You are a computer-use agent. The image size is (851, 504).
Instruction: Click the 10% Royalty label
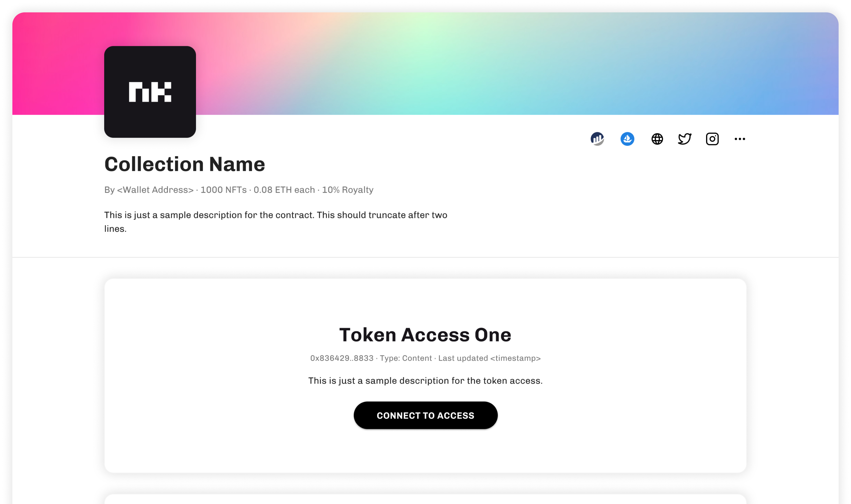pyautogui.click(x=347, y=189)
